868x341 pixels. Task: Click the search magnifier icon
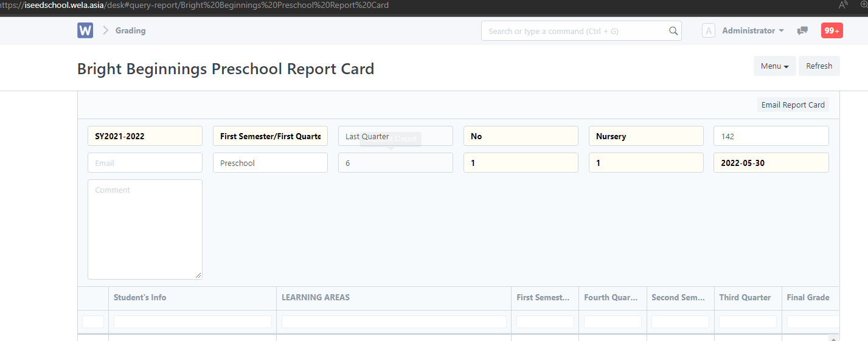point(673,31)
